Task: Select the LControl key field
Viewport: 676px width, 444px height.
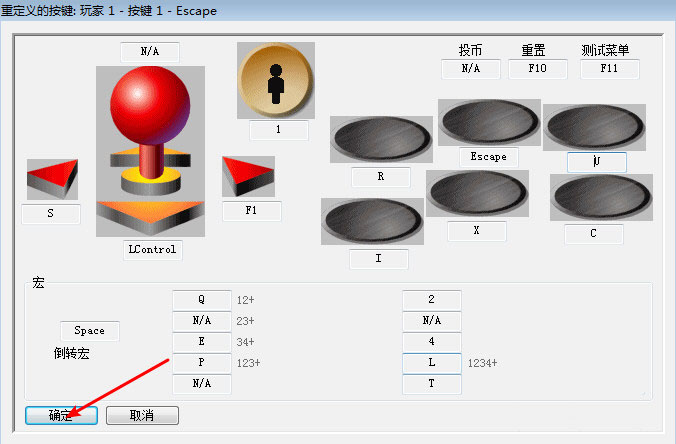Action: point(153,250)
